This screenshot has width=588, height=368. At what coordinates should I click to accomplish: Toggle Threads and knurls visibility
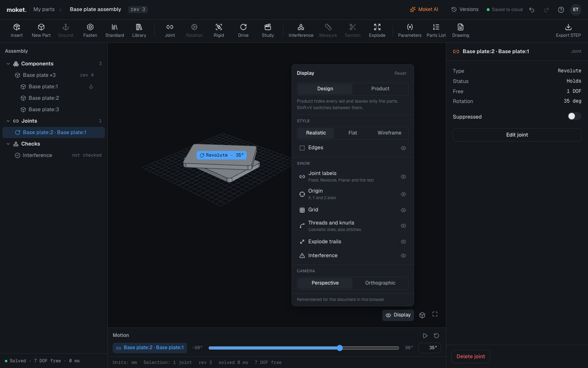tap(403, 226)
